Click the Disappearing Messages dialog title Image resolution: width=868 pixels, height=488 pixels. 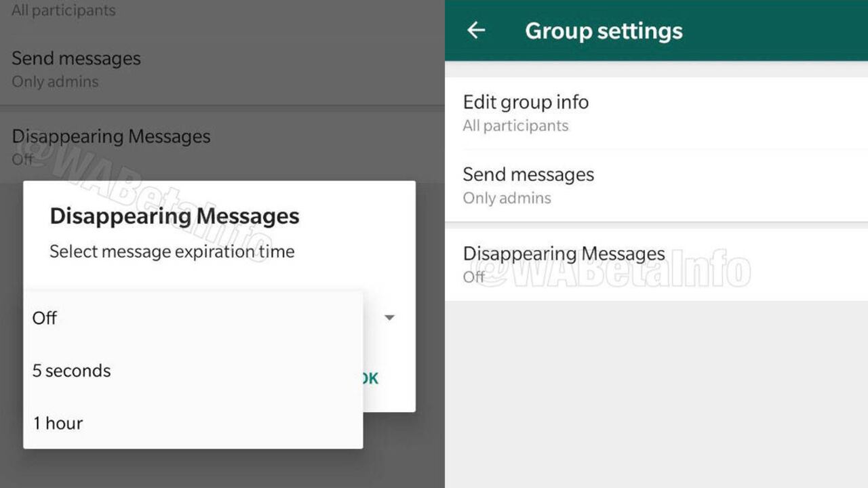(174, 216)
